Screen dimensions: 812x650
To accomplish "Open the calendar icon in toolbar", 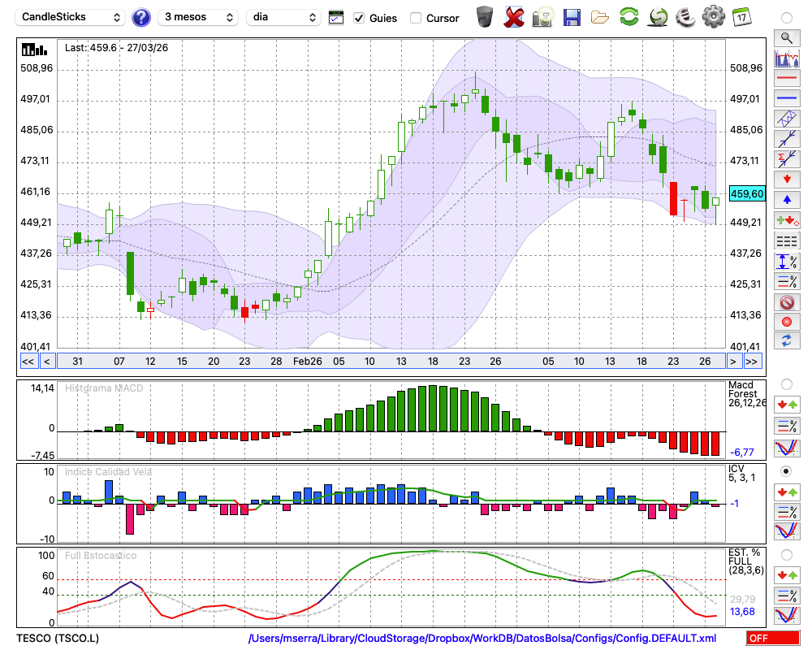I will 741,17.
